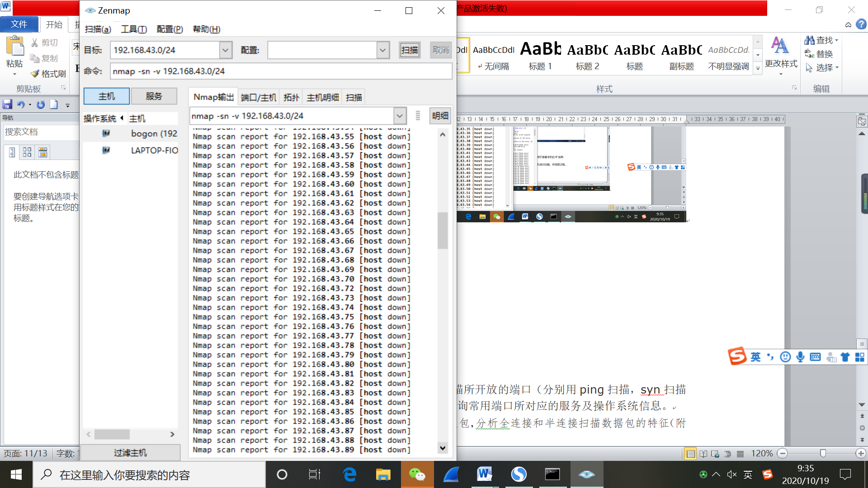
Task: Open the profile configuration dropdown
Action: pyautogui.click(x=382, y=50)
